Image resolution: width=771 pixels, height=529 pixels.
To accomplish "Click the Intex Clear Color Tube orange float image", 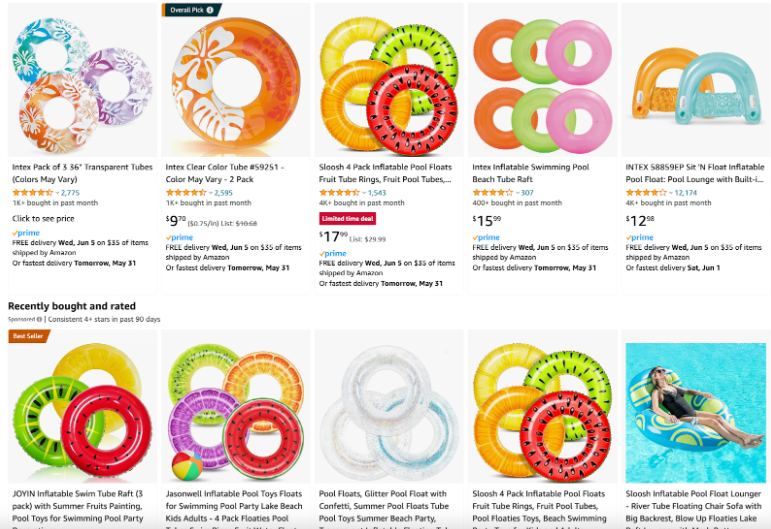I will coord(236,81).
